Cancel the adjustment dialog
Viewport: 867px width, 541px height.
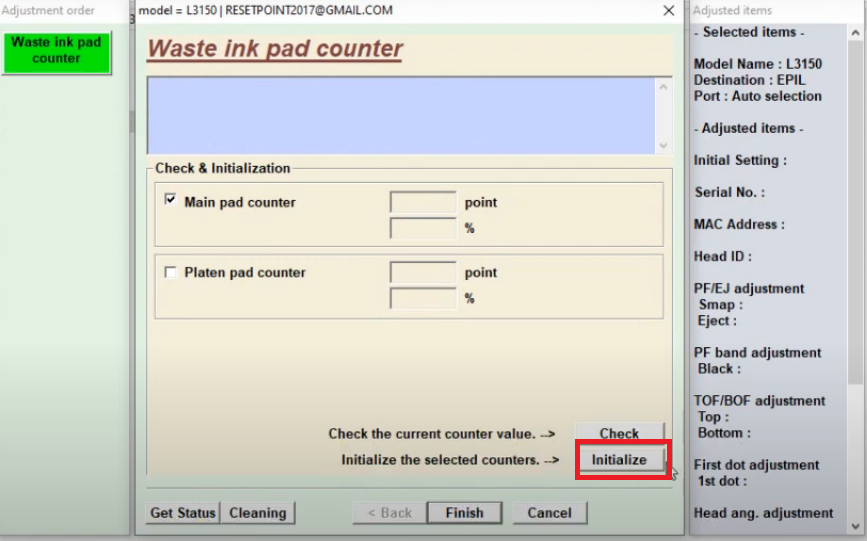pyautogui.click(x=549, y=513)
